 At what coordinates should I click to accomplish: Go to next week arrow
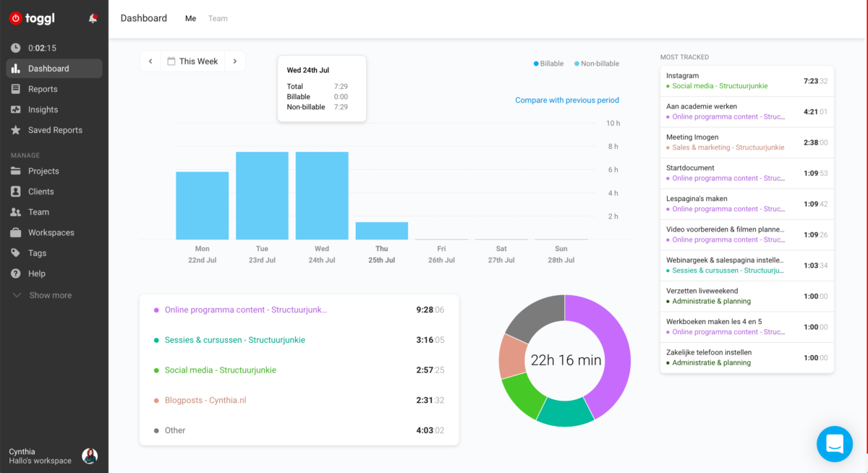click(234, 61)
